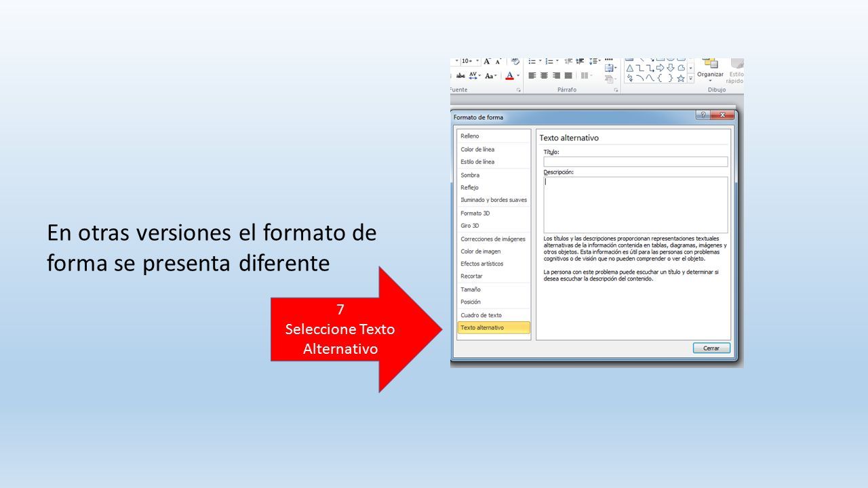The image size is (868, 488).
Task: Select the Recortar category
Action: [494, 277]
